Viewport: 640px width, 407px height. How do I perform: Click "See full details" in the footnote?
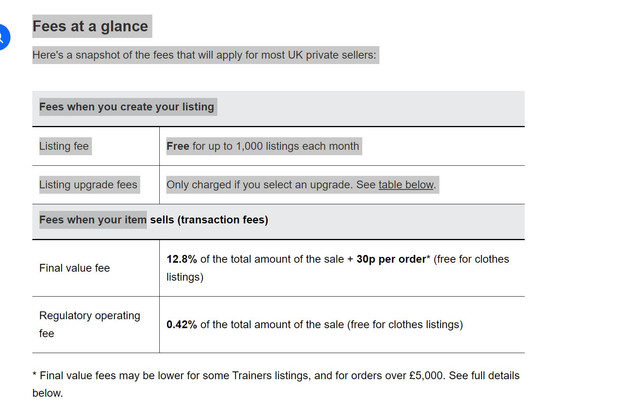click(484, 376)
